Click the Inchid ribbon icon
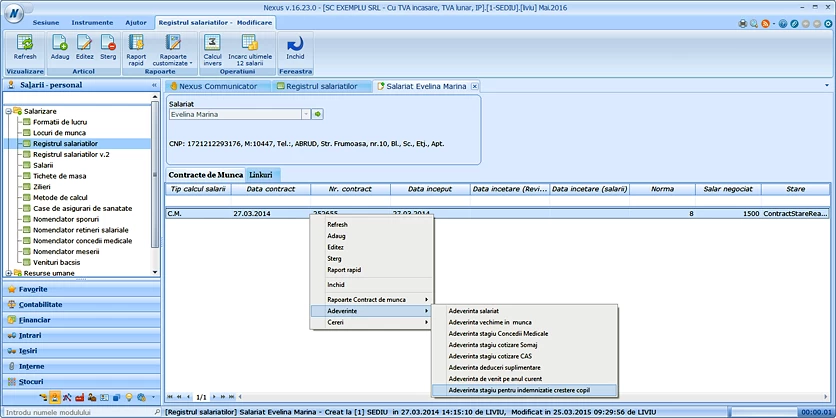The height and width of the screenshot is (418, 836). [295, 48]
